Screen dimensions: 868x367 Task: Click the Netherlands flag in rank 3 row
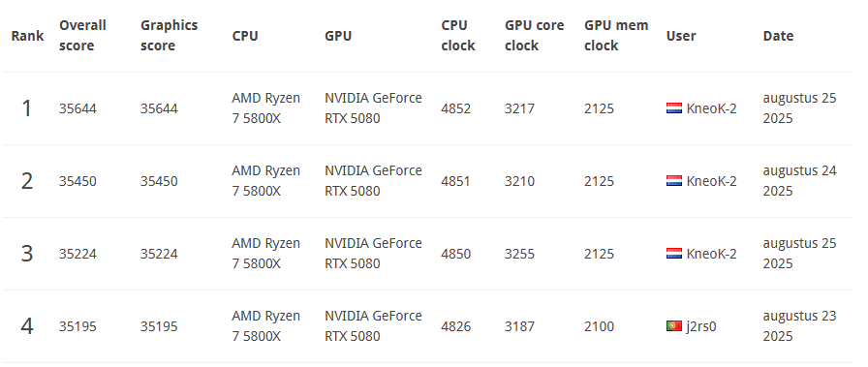coord(673,254)
